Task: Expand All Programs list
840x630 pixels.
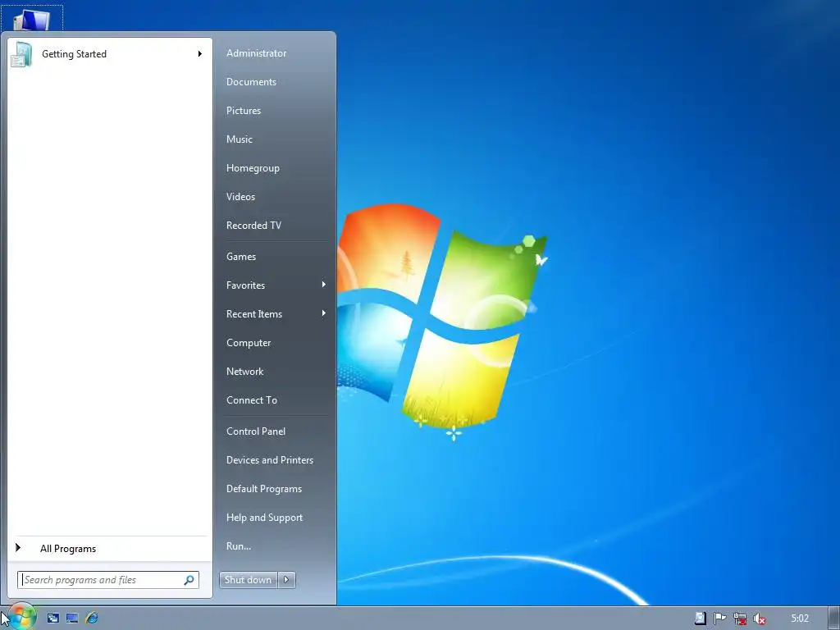Action: [x=110, y=549]
